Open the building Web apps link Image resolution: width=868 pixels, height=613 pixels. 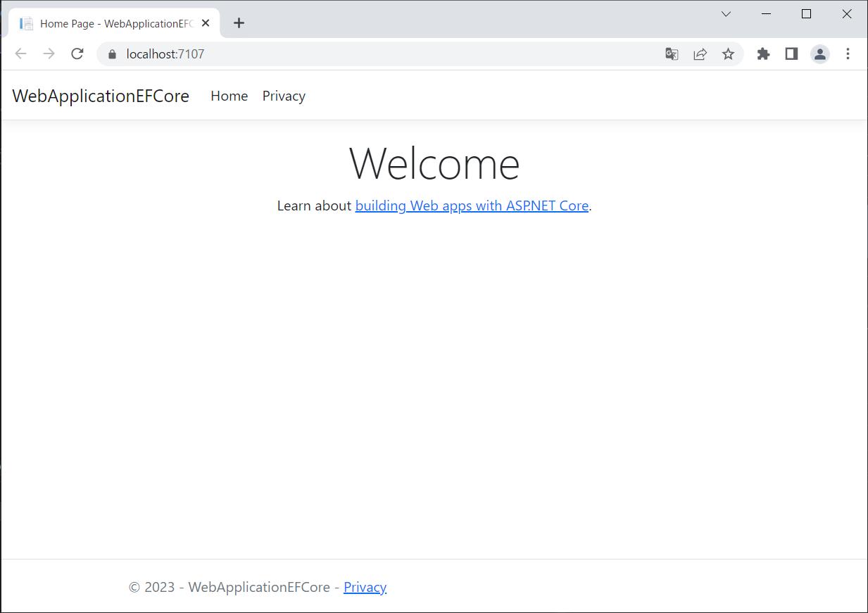pos(472,206)
